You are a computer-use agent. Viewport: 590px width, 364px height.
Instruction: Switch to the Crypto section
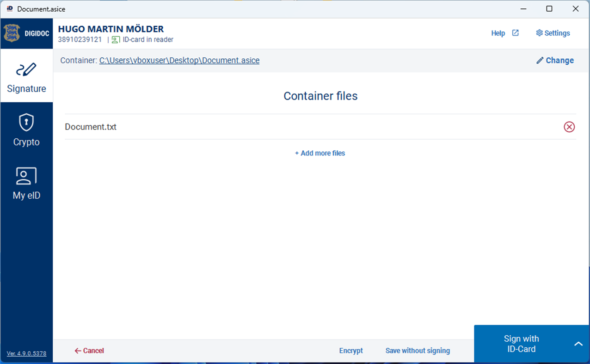[26, 130]
